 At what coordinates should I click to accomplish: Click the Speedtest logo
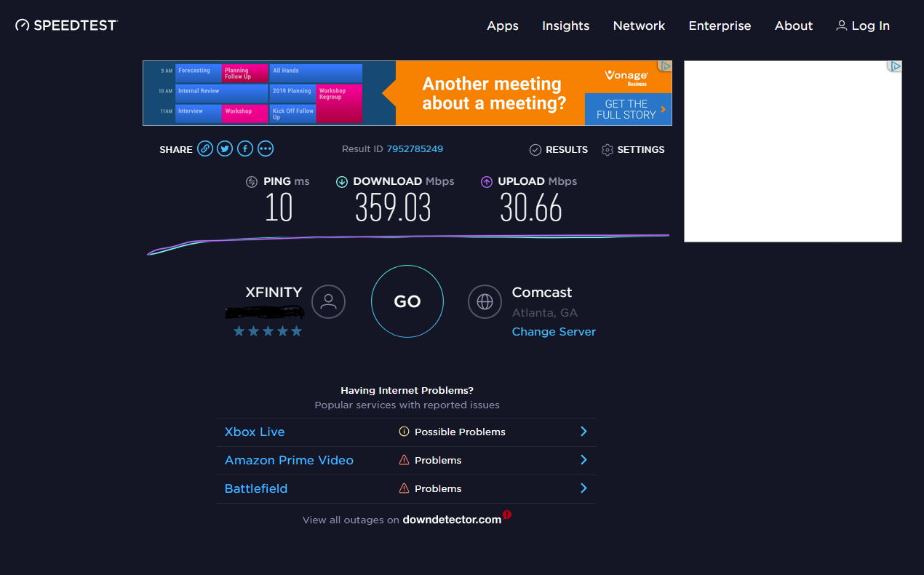click(66, 25)
